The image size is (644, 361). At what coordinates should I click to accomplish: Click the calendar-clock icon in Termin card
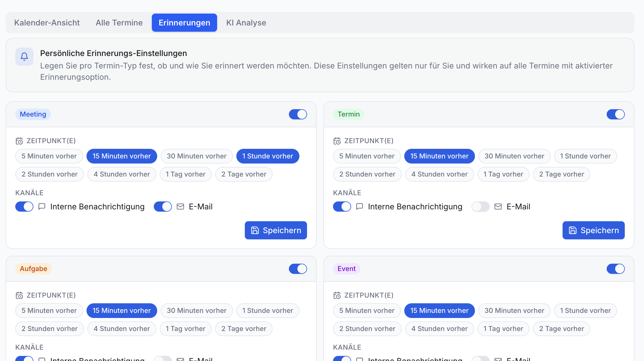point(337,141)
